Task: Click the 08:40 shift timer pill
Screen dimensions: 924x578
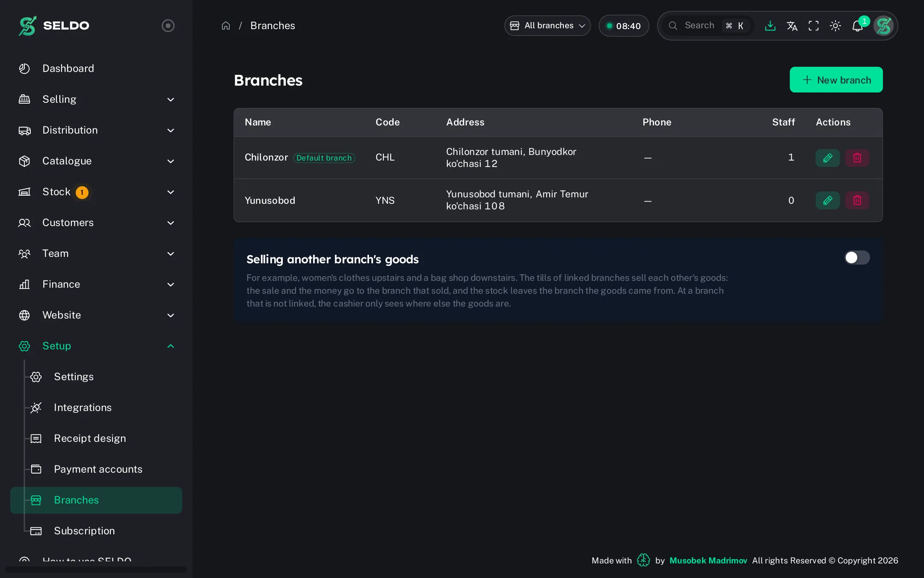Action: (x=624, y=26)
